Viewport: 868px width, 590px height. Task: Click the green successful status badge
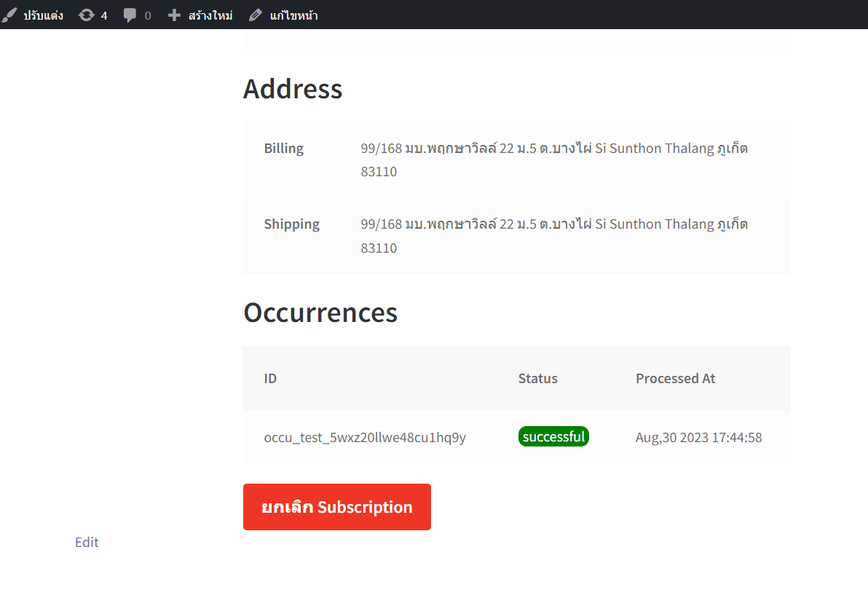point(553,437)
